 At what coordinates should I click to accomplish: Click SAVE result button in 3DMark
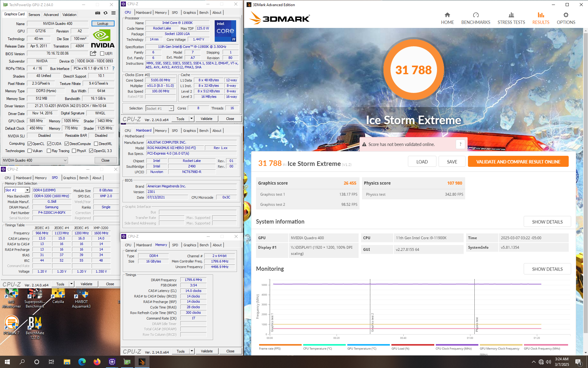(452, 162)
